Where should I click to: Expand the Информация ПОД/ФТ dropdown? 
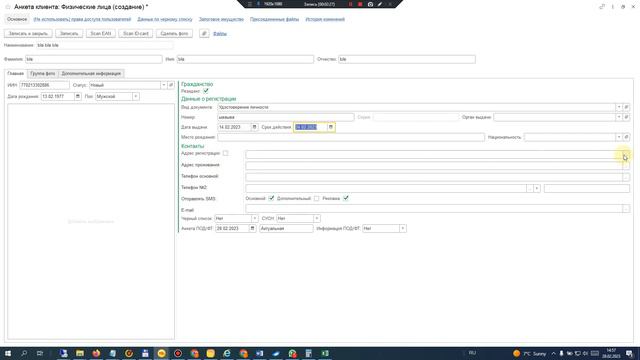coord(402,229)
